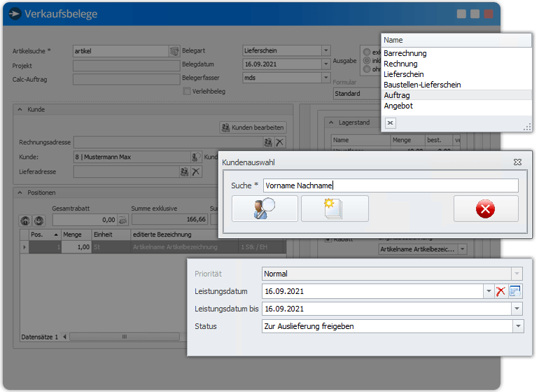Open the calendar icon next to Leistungsdatum
Screen dimensions: 560x392
click(x=515, y=291)
